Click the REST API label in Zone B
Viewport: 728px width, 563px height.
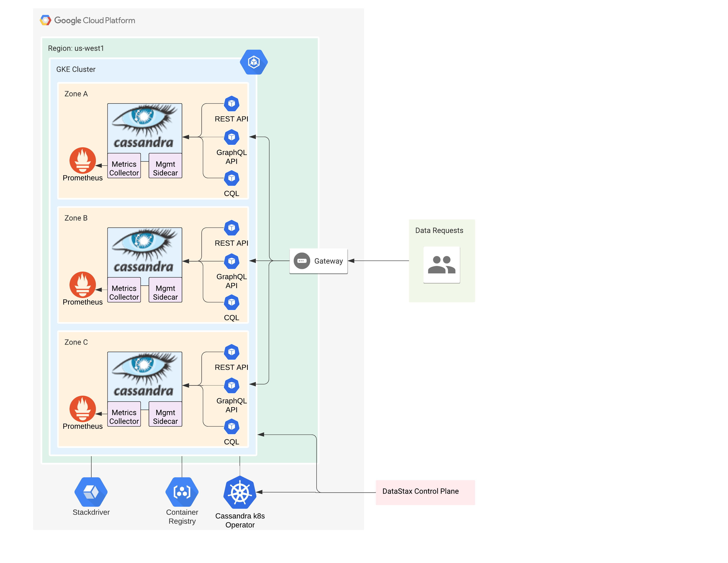pyautogui.click(x=231, y=241)
